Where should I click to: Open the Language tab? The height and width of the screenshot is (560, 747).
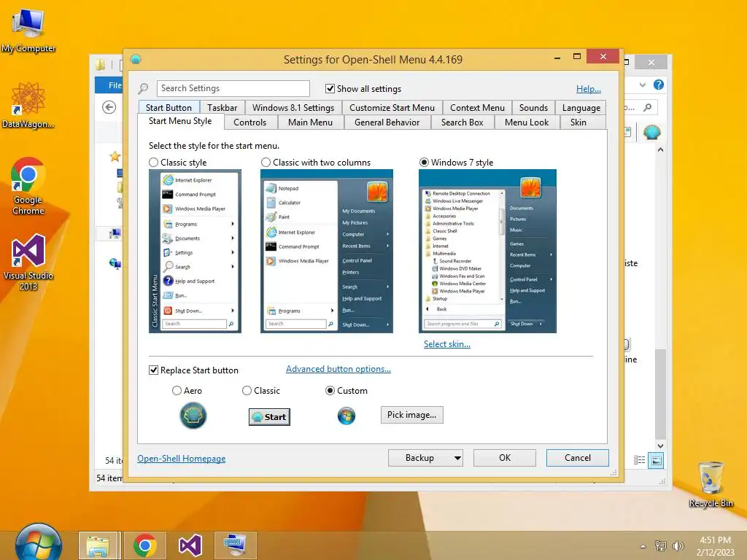[x=581, y=108]
